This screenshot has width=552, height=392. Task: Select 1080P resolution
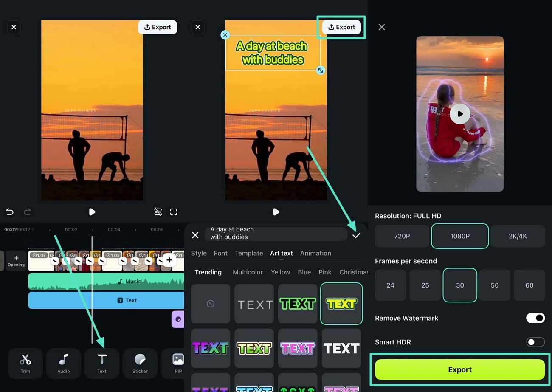click(460, 236)
